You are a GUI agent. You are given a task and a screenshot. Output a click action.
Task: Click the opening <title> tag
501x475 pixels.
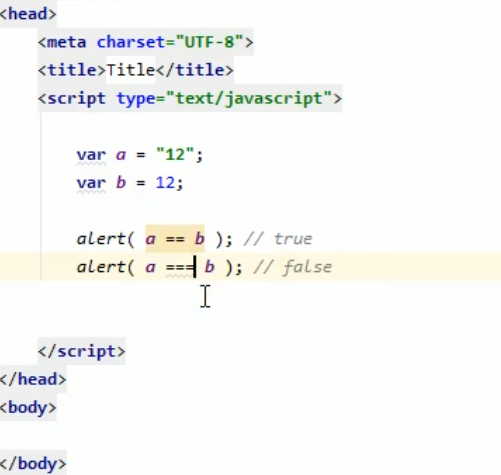(72, 70)
